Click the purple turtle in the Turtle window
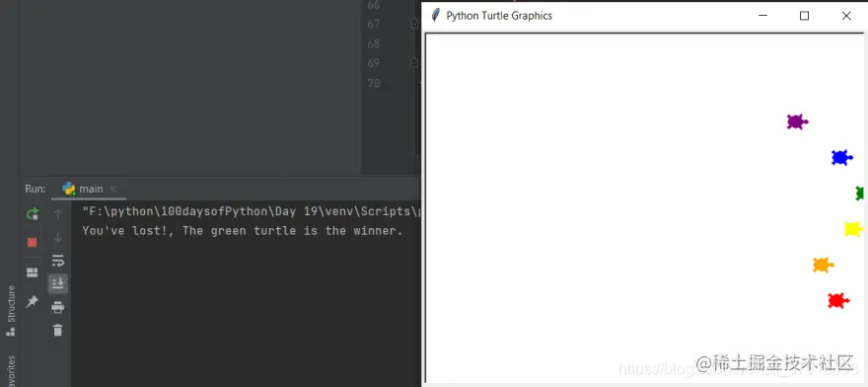Image resolution: width=868 pixels, height=387 pixels. click(797, 121)
